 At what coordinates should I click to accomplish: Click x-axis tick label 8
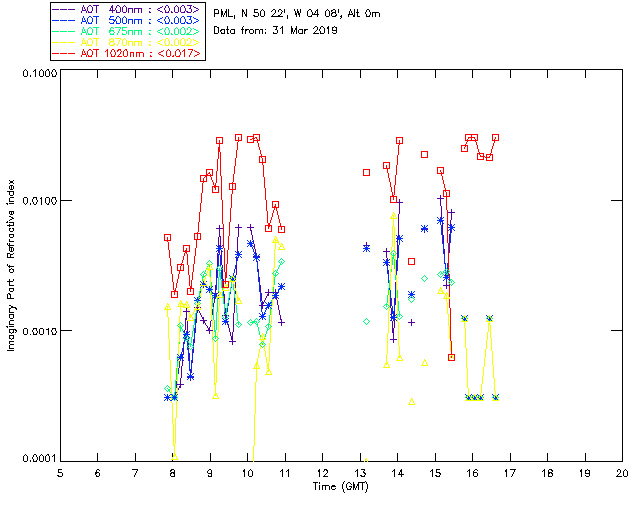click(173, 473)
